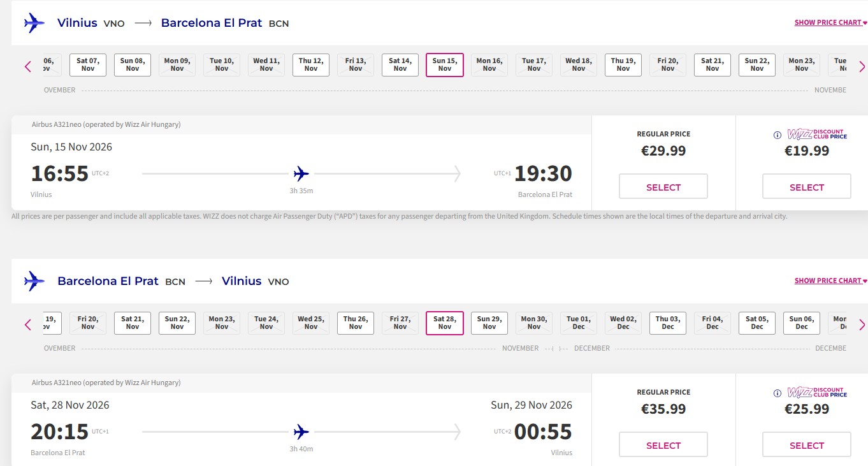Image resolution: width=868 pixels, height=466 pixels.
Task: Go to earlier outbound dates with left arrow
Action: click(x=28, y=66)
